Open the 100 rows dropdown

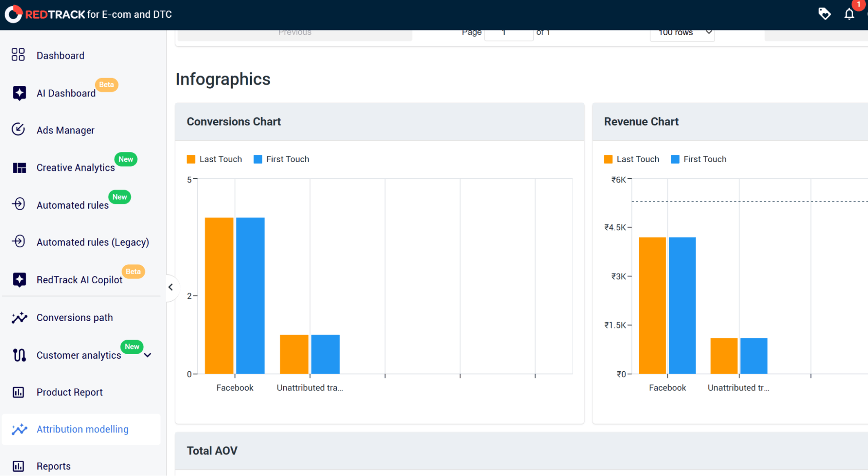pos(682,34)
